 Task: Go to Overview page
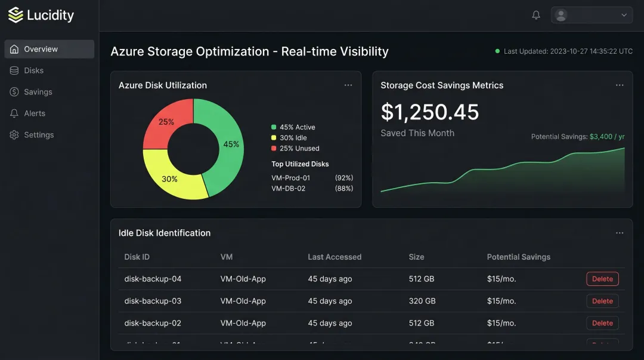pyautogui.click(x=49, y=49)
